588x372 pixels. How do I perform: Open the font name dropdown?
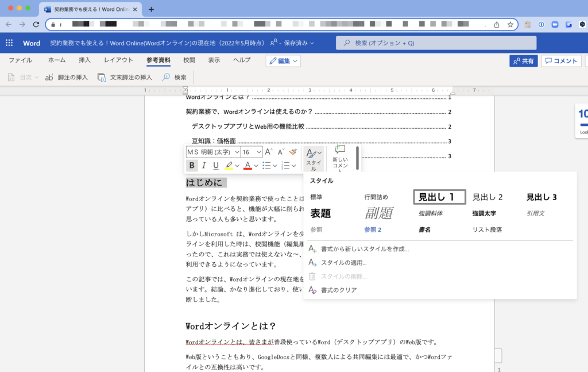(213, 152)
